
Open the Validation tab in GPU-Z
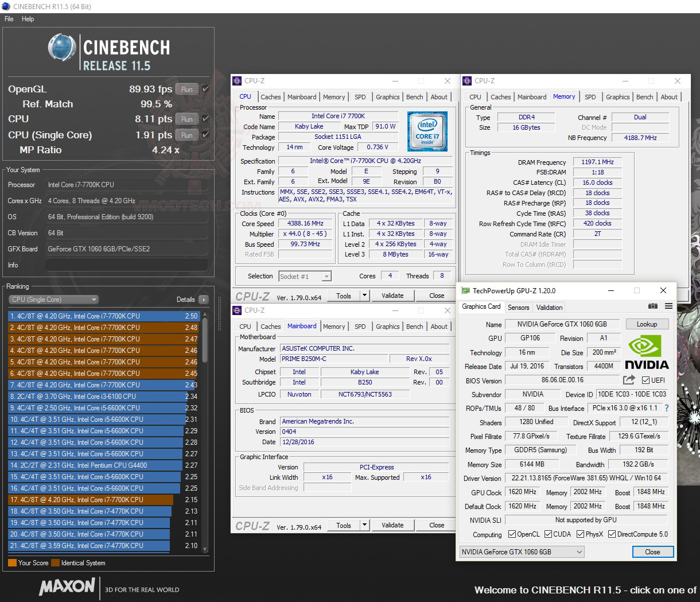(550, 308)
